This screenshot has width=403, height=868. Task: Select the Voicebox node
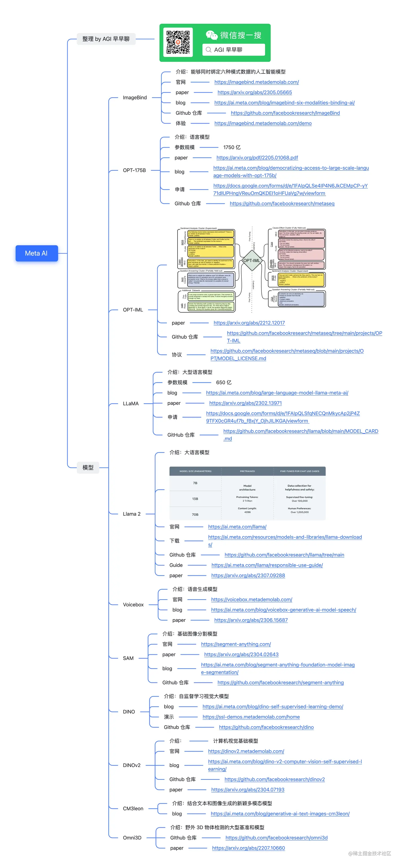pos(133,605)
